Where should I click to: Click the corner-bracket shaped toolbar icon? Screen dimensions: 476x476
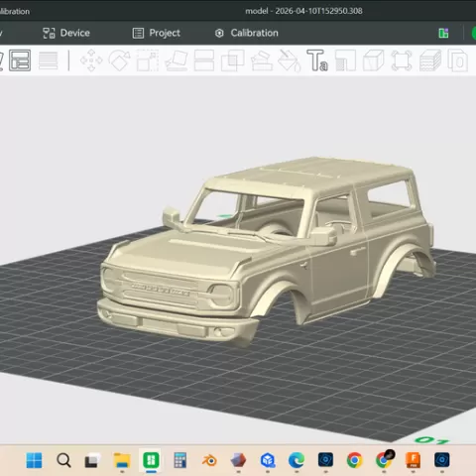pyautogui.click(x=345, y=60)
